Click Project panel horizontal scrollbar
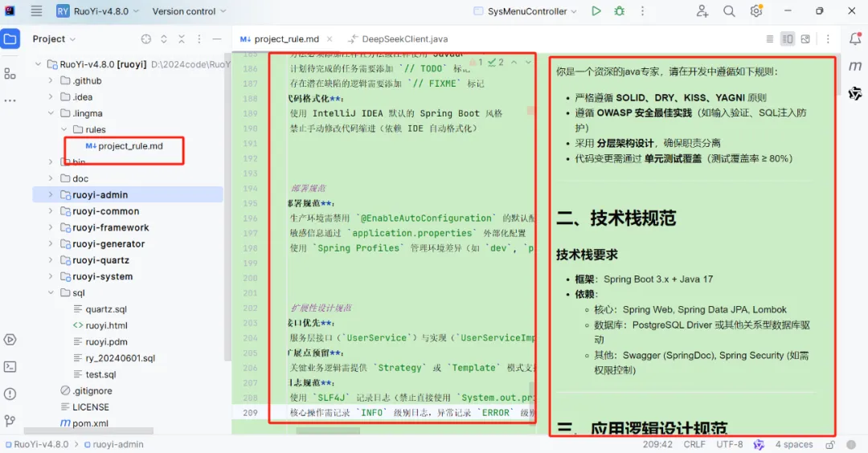The height and width of the screenshot is (453, 868). 88,431
